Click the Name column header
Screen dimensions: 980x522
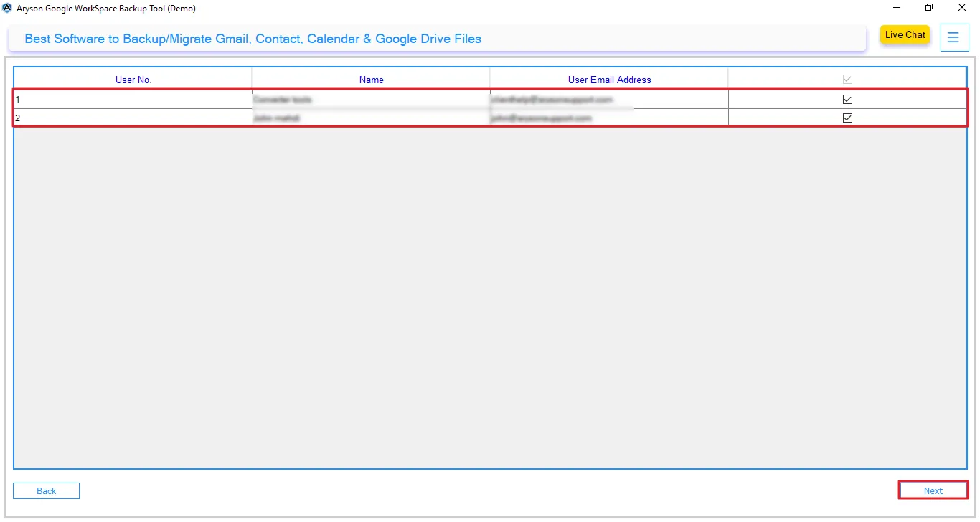370,80
